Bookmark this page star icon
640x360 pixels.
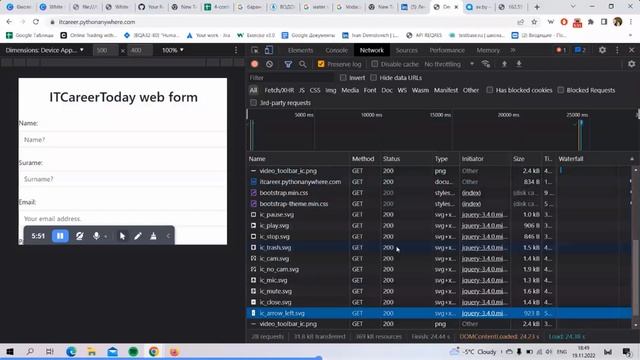click(534, 22)
